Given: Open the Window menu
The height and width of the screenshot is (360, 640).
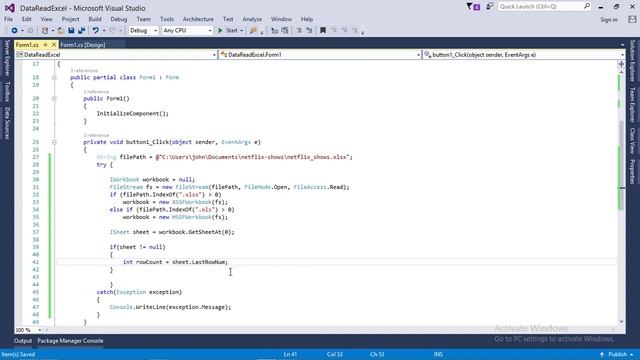Looking at the screenshot, I should [281, 19].
